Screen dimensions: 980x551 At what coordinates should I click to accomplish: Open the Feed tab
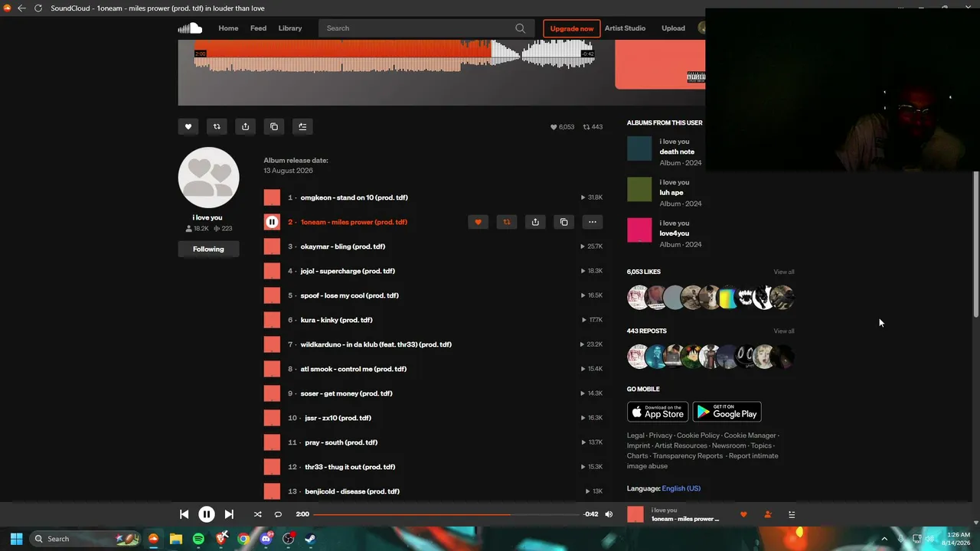pos(259,28)
